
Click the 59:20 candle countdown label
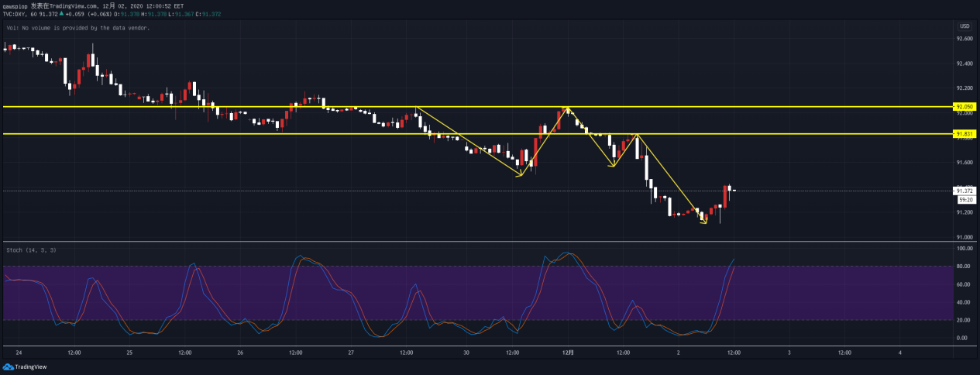pos(965,199)
